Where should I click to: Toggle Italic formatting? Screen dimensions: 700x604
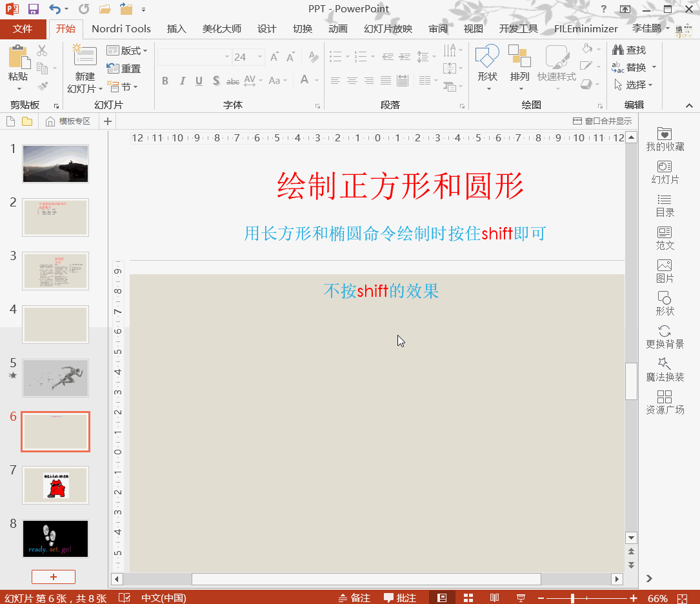point(182,81)
